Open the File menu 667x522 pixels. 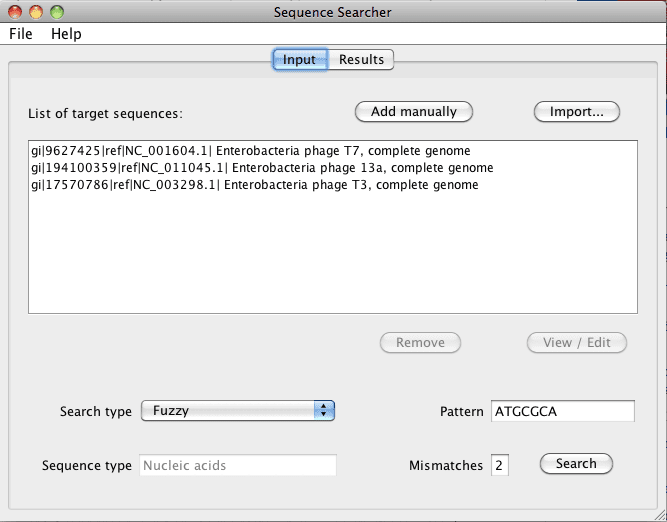[x=21, y=34]
